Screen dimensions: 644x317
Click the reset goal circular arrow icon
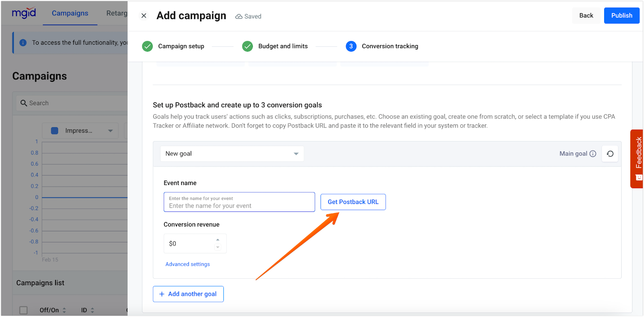[610, 154]
